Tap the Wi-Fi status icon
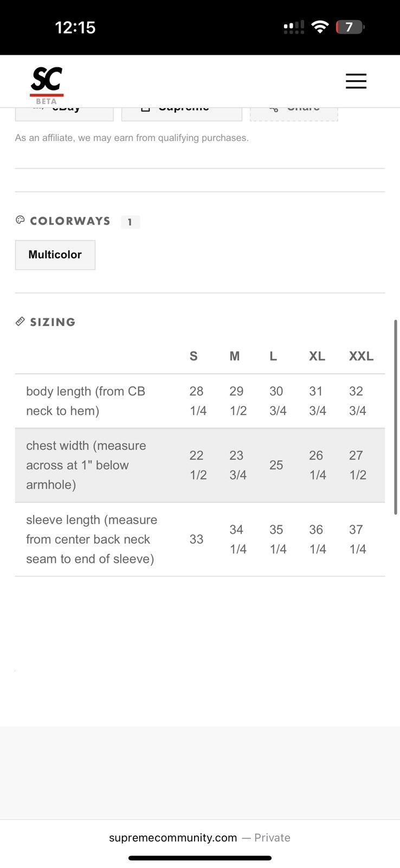The width and height of the screenshot is (400, 868). [320, 27]
